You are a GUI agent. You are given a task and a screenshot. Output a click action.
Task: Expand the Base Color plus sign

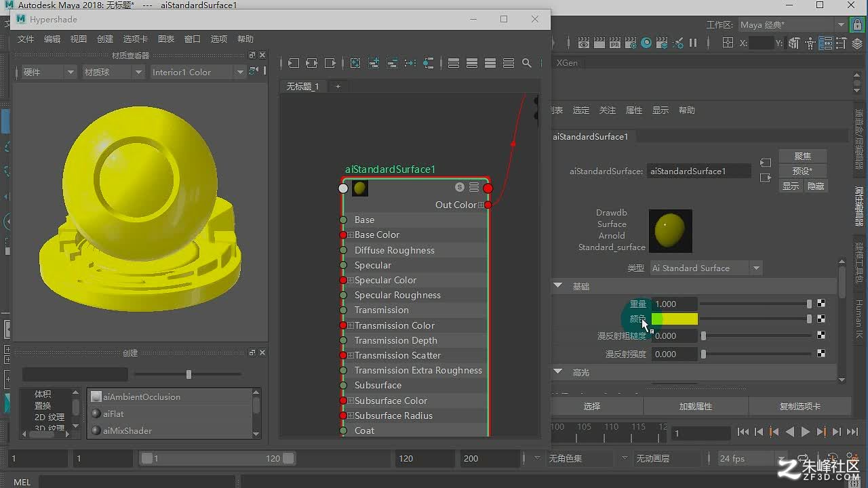coord(351,235)
